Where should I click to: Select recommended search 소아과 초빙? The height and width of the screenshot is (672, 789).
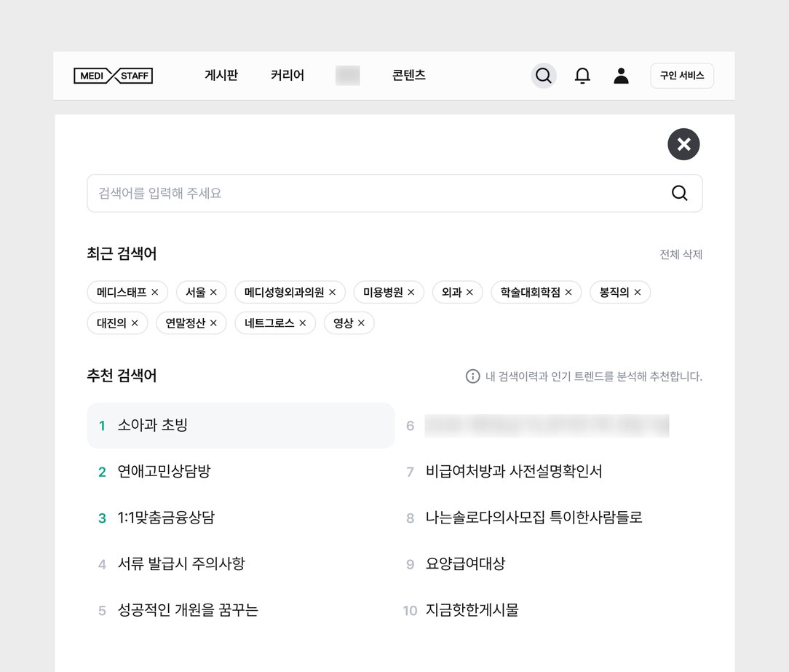point(240,425)
